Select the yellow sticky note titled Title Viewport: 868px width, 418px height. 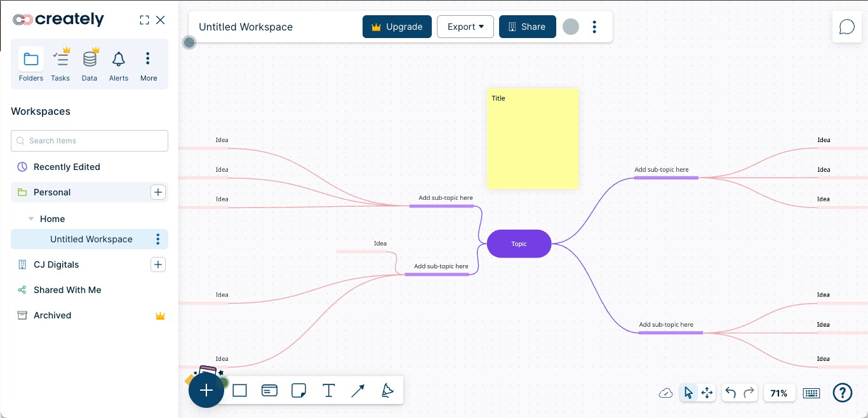point(533,138)
